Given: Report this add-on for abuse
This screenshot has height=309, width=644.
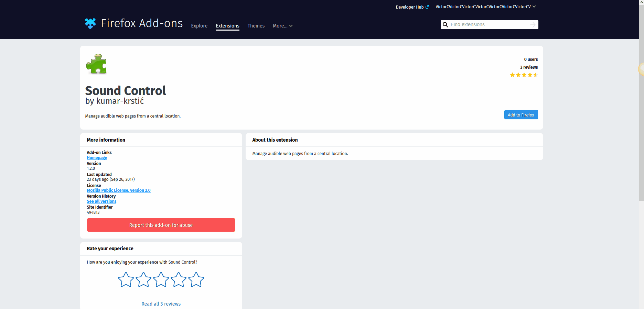Looking at the screenshot, I should coord(161,225).
